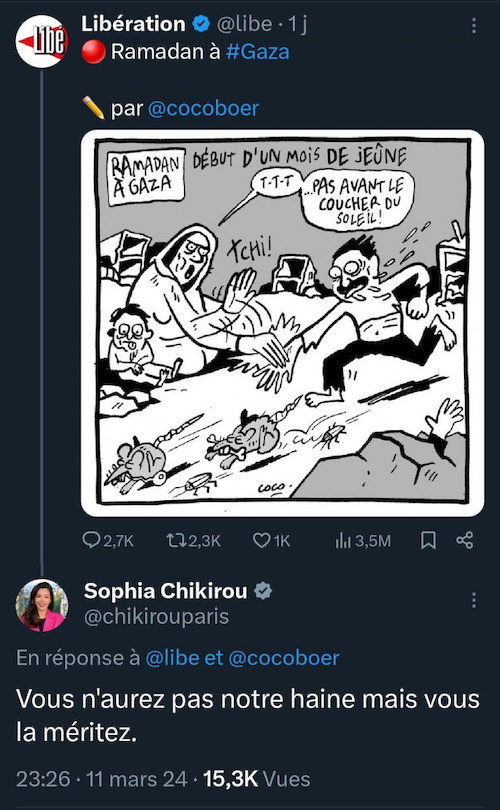Open @cocoboer in the 'En réponse à' line
Screen dimensions: 500x810
click(284, 658)
